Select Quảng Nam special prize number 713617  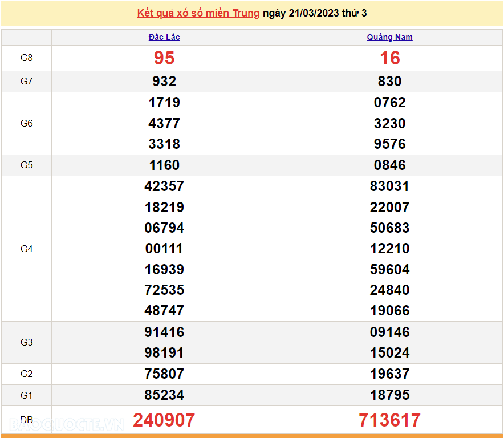pos(389,420)
